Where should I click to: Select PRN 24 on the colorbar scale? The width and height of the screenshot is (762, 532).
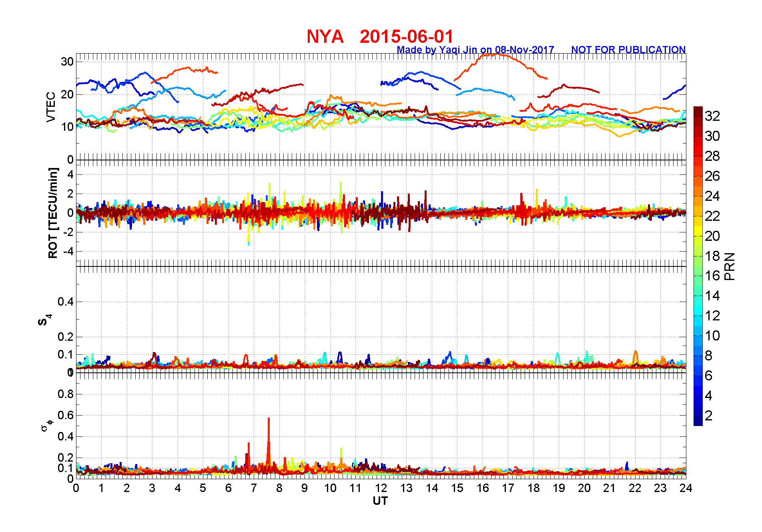point(712,196)
